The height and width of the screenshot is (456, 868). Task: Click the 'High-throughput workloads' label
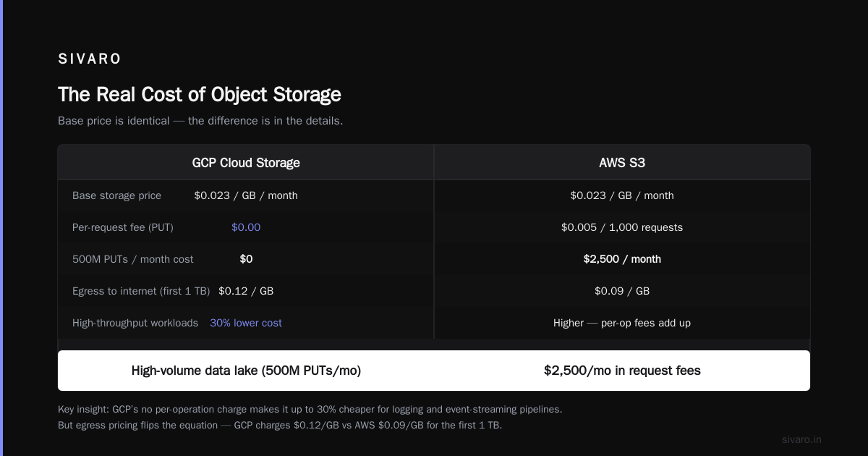click(135, 323)
